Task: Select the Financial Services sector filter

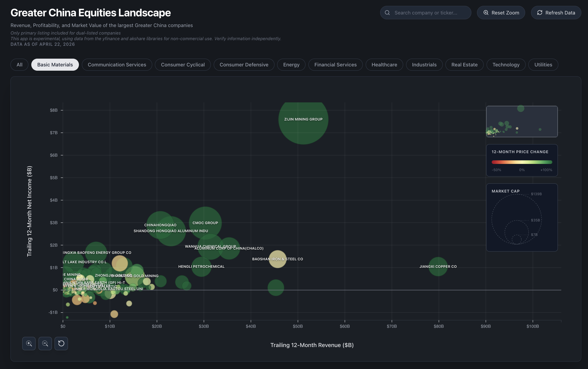Action: 335,65
